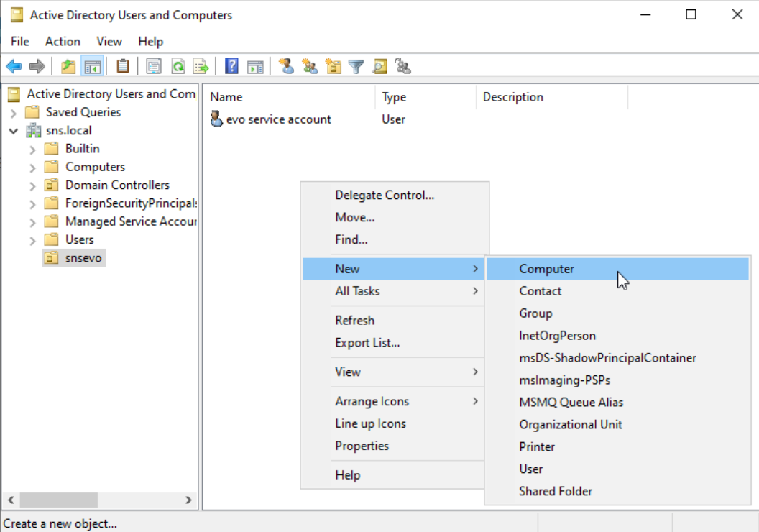759x532 pixels.
Task: Click the find objects magnifier toolbar icon
Action: pos(379,66)
